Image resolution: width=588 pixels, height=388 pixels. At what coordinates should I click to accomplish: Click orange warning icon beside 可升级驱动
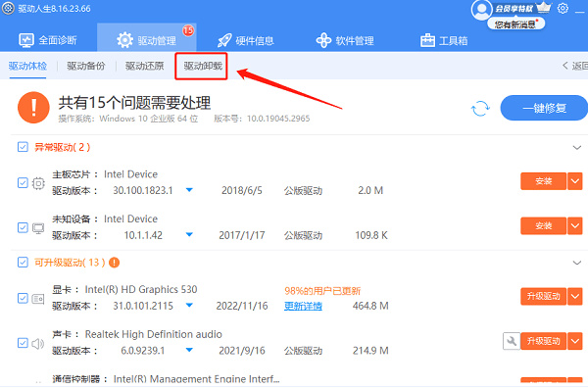click(x=114, y=263)
